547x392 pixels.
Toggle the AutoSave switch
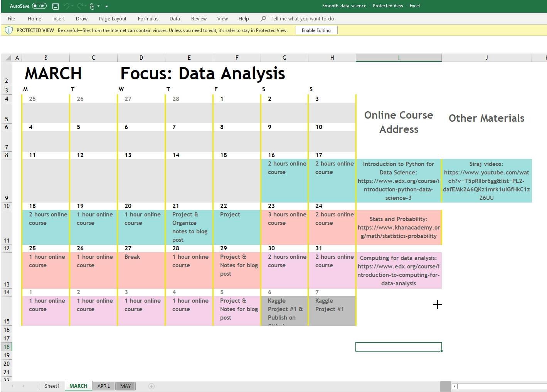39,6
